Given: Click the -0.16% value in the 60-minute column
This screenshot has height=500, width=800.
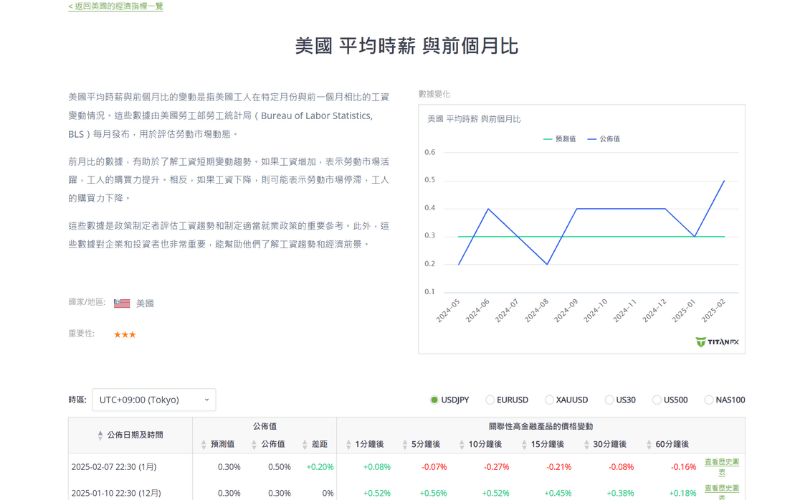Looking at the screenshot, I should 683,467.
